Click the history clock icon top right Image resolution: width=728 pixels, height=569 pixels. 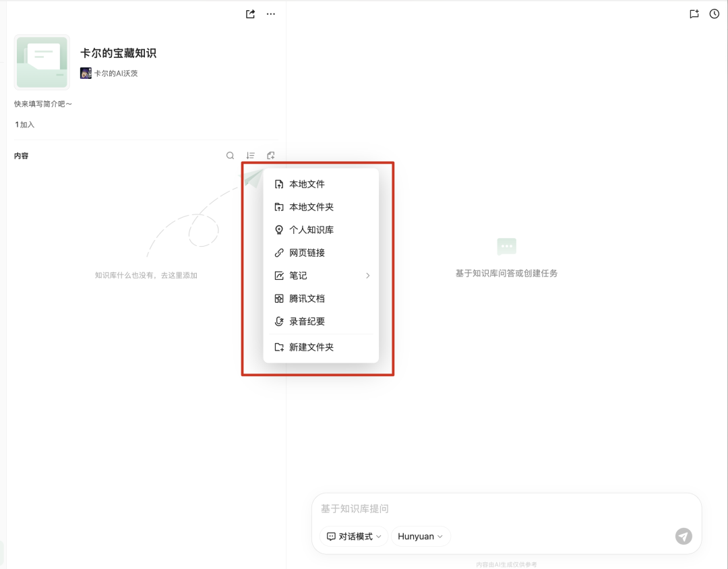[x=715, y=13]
